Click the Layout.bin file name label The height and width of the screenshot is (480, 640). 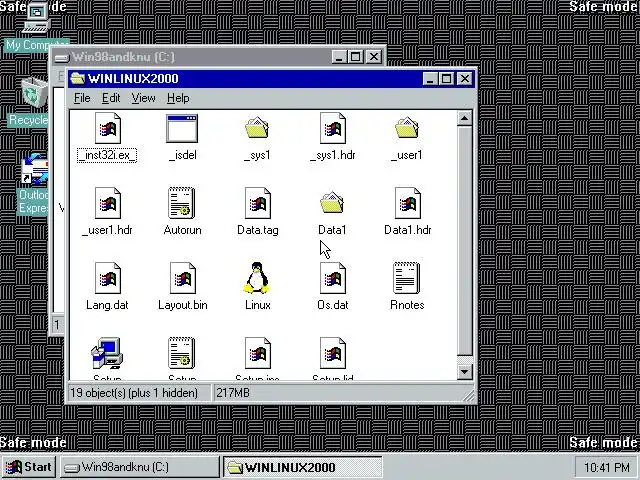pos(182,305)
